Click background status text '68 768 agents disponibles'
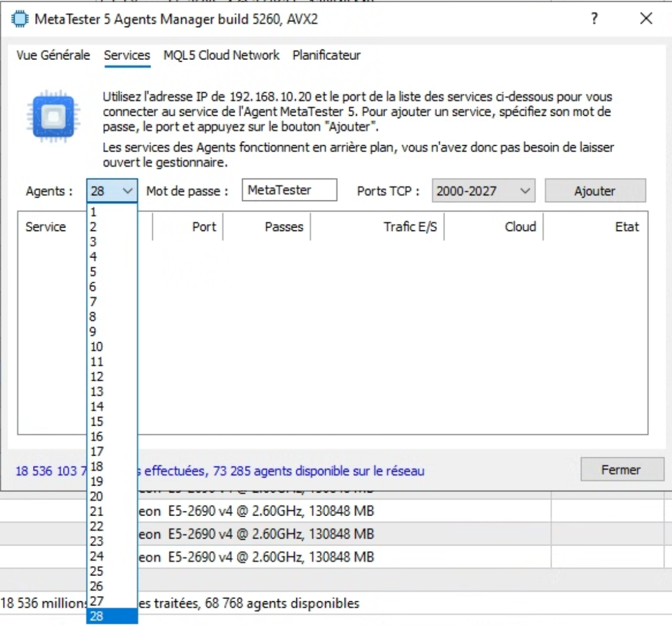 (x=282, y=603)
